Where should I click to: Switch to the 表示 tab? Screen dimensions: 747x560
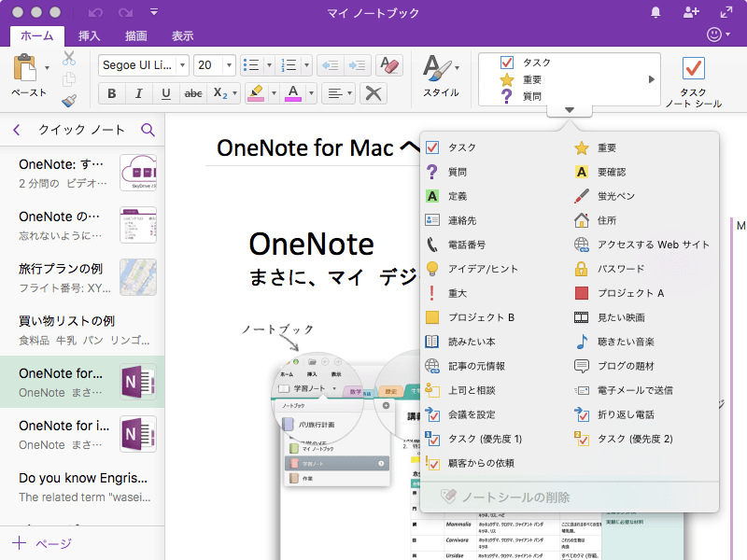click(x=182, y=35)
